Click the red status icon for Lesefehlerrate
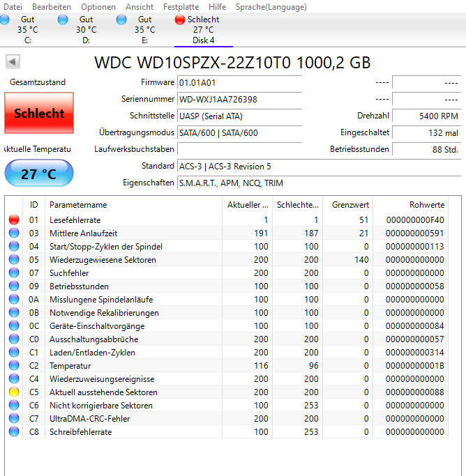 14,220
